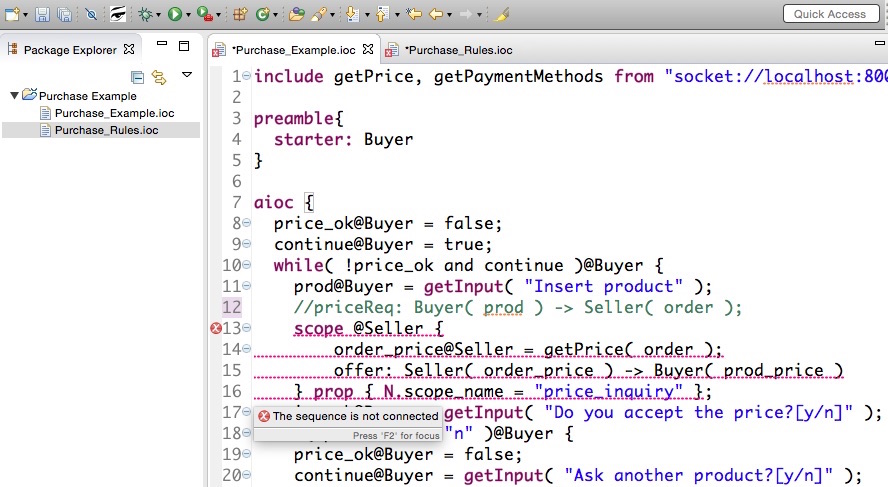This screenshot has width=888, height=487.
Task: Open the Run dropdown arrow
Action: [x=188, y=15]
